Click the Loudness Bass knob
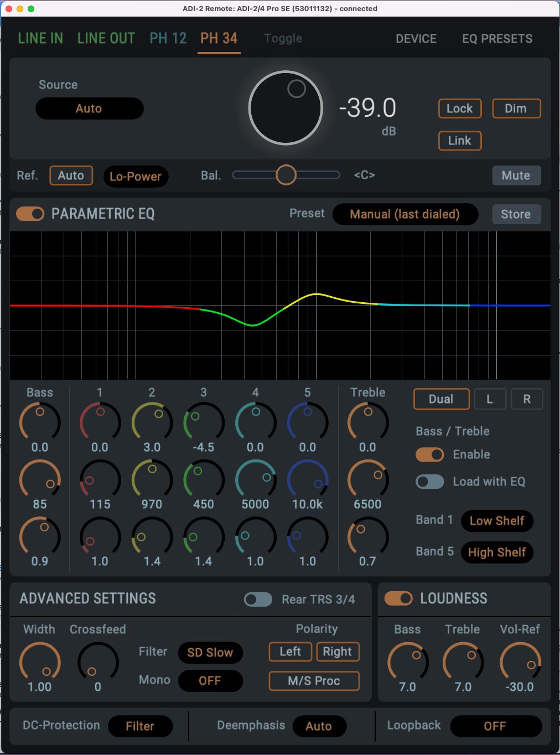Viewport: 560px width, 755px height. [408, 663]
